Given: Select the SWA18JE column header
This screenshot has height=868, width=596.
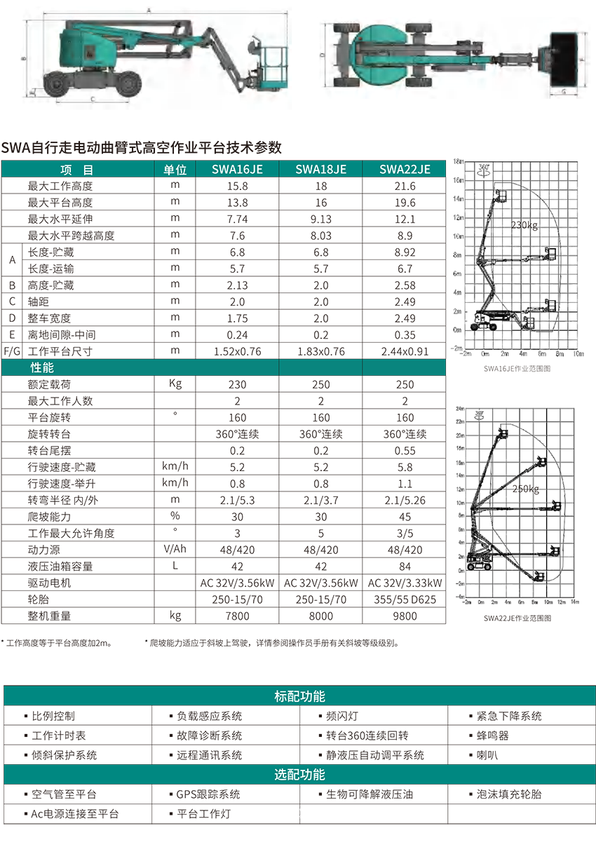Looking at the screenshot, I should 320,169.
